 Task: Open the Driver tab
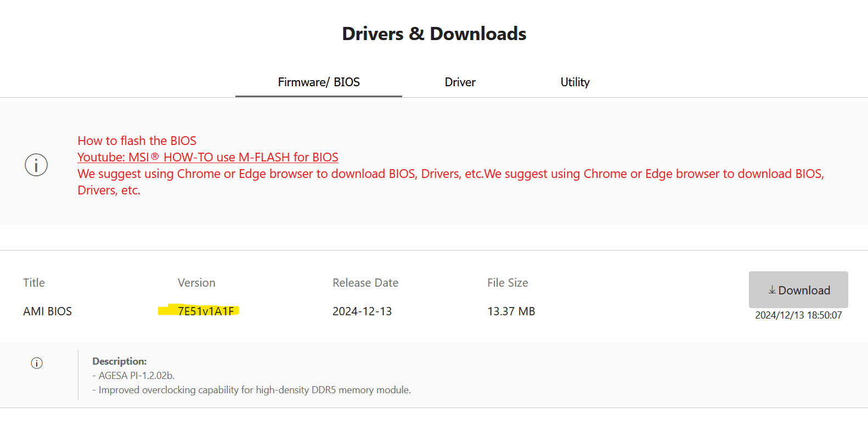460,82
